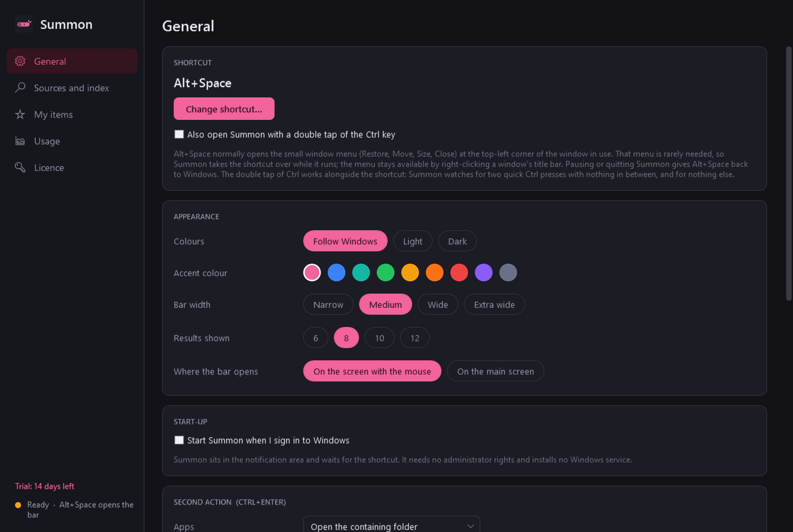Select Follow Windows colours option
The height and width of the screenshot is (532, 793).
click(345, 241)
